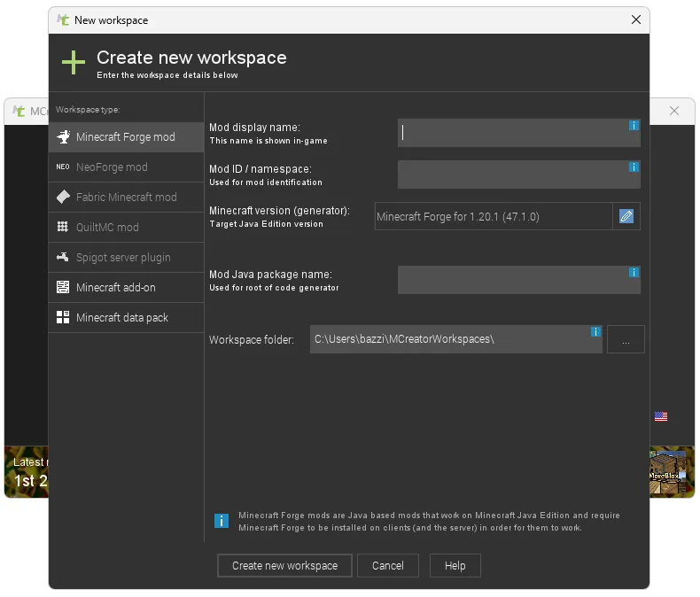The image size is (700, 597).
Task: Click 'Workspace type:' label
Action: [x=88, y=110]
